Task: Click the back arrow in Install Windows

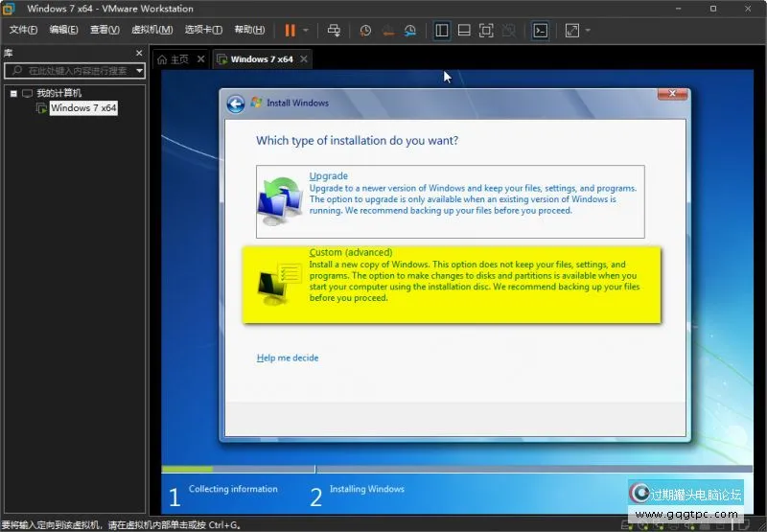Action: pyautogui.click(x=236, y=104)
